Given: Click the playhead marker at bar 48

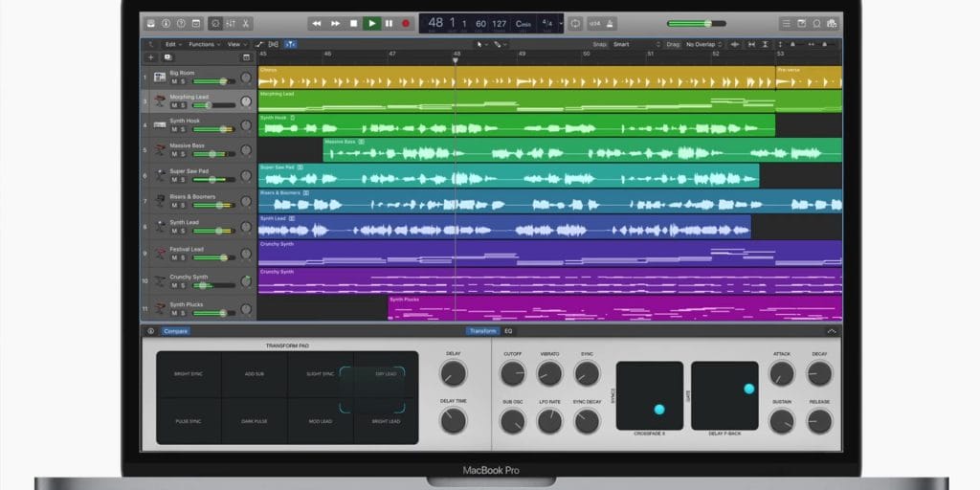Looking at the screenshot, I should (x=455, y=60).
